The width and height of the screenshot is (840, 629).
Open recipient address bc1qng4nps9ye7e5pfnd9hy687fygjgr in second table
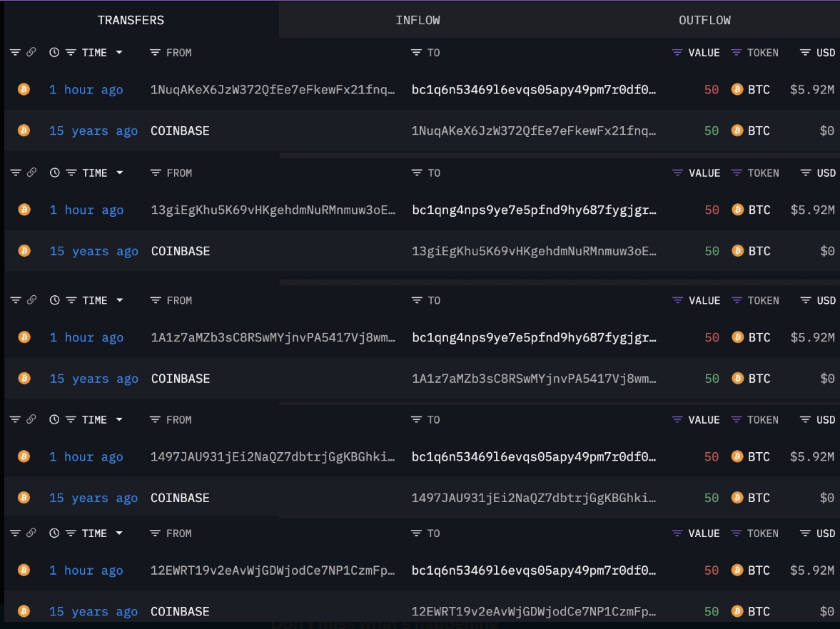coord(534,210)
